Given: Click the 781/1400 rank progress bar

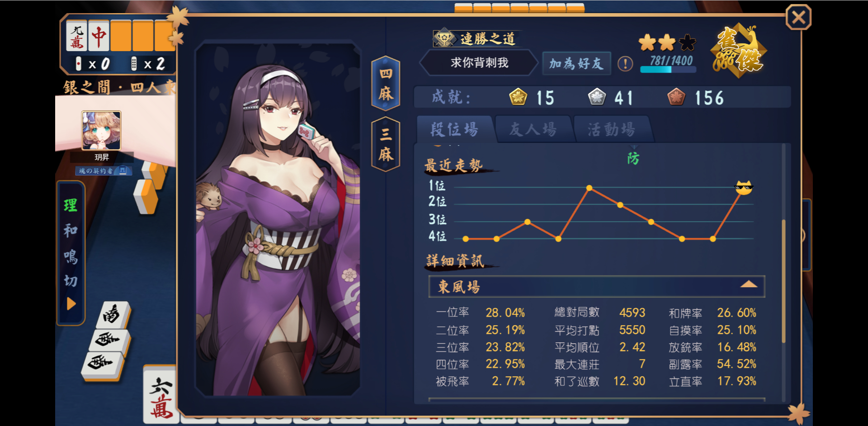Looking at the screenshot, I should 668,70.
